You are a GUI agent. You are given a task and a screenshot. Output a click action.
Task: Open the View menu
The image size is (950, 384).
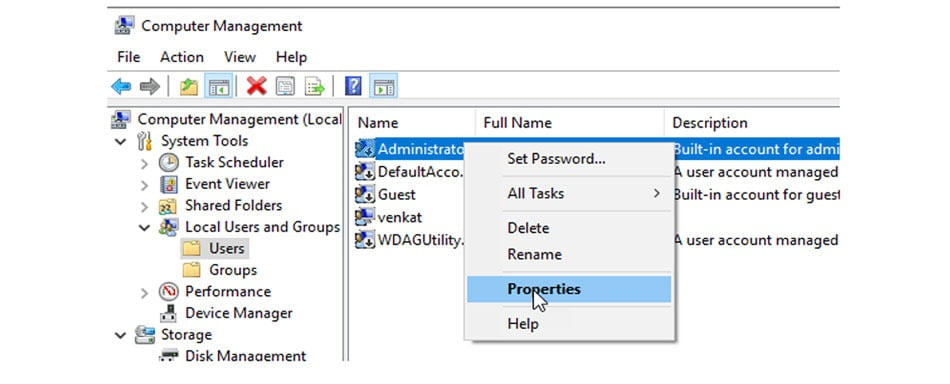(x=240, y=57)
